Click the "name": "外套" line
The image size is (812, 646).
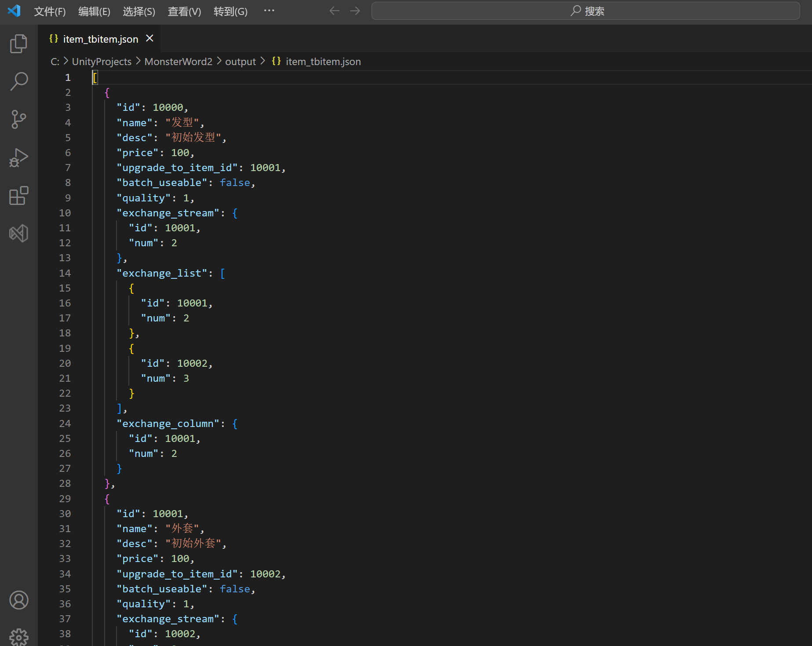(x=160, y=529)
